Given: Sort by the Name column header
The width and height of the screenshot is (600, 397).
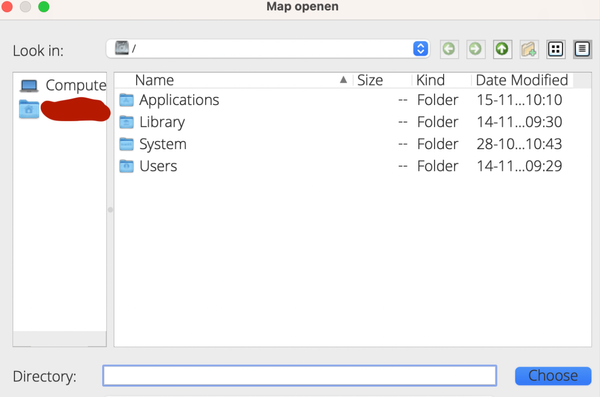Looking at the screenshot, I should (233, 80).
